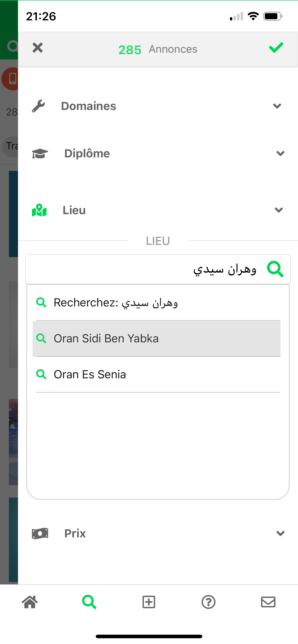Open the messages envelope icon
The width and height of the screenshot is (298, 644).
[x=268, y=602]
